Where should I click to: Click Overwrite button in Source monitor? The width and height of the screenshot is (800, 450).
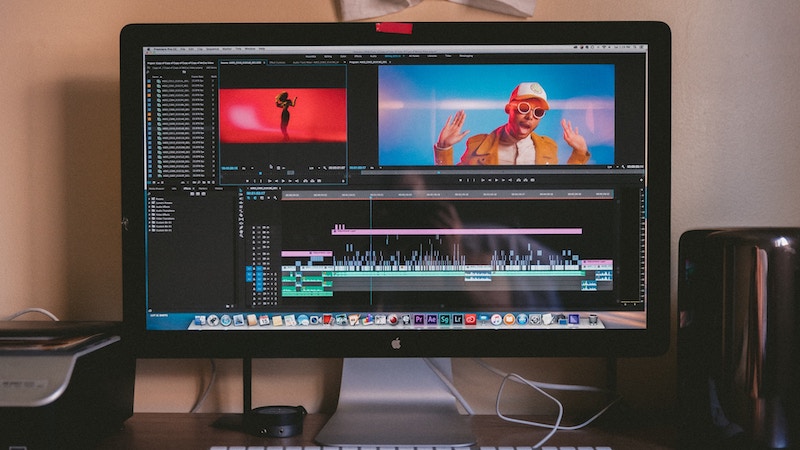click(x=312, y=181)
